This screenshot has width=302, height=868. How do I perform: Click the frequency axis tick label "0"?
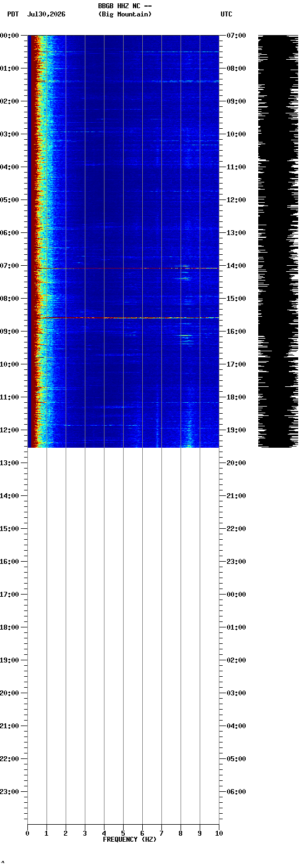click(27, 833)
